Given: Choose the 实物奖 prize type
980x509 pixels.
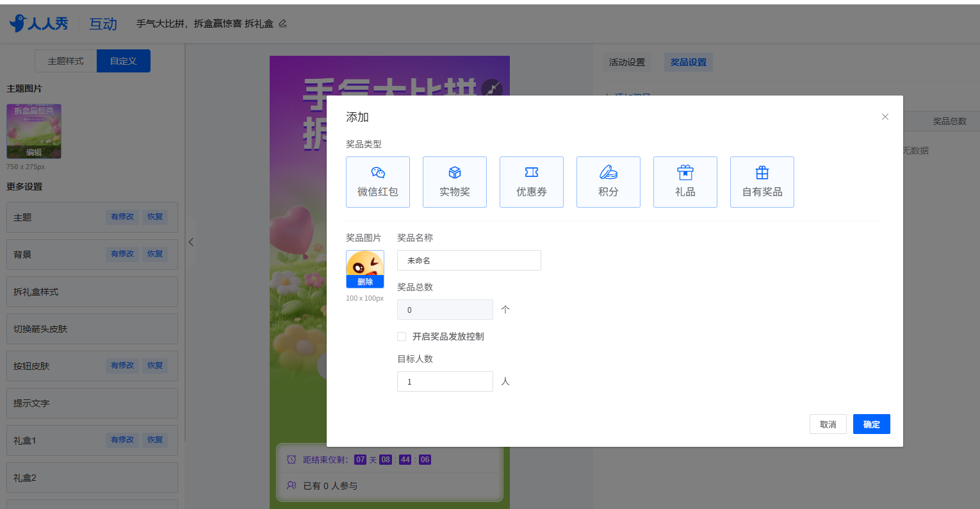Looking at the screenshot, I should pos(455,182).
